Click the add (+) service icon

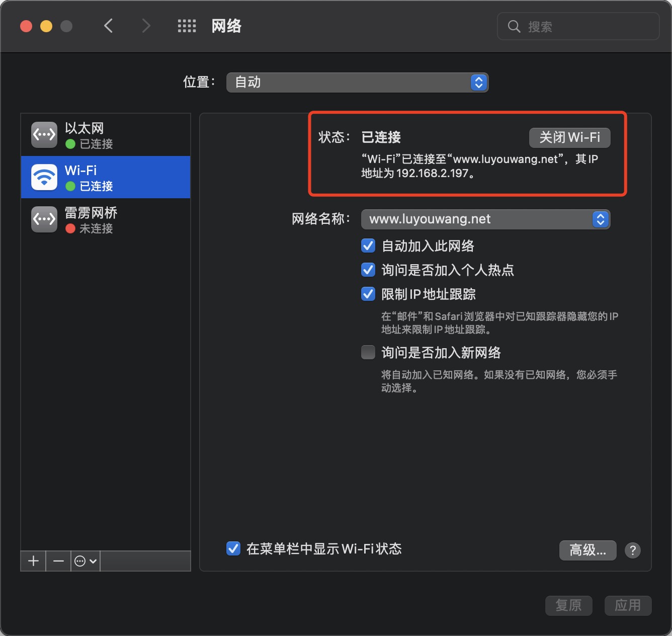[33, 561]
